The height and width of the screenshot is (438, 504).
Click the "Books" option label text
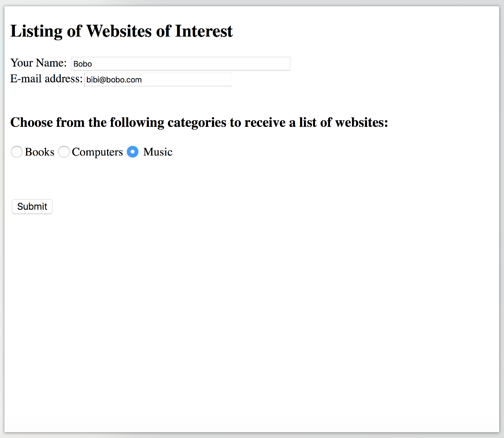coord(40,152)
